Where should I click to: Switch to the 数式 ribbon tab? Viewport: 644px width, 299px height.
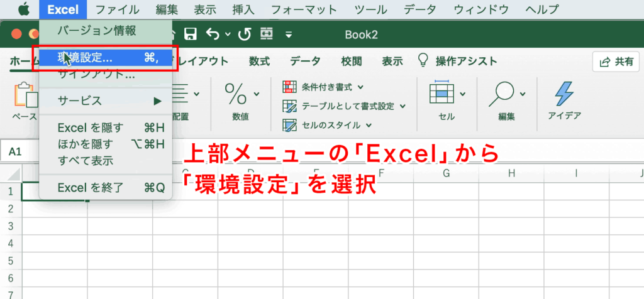click(259, 62)
